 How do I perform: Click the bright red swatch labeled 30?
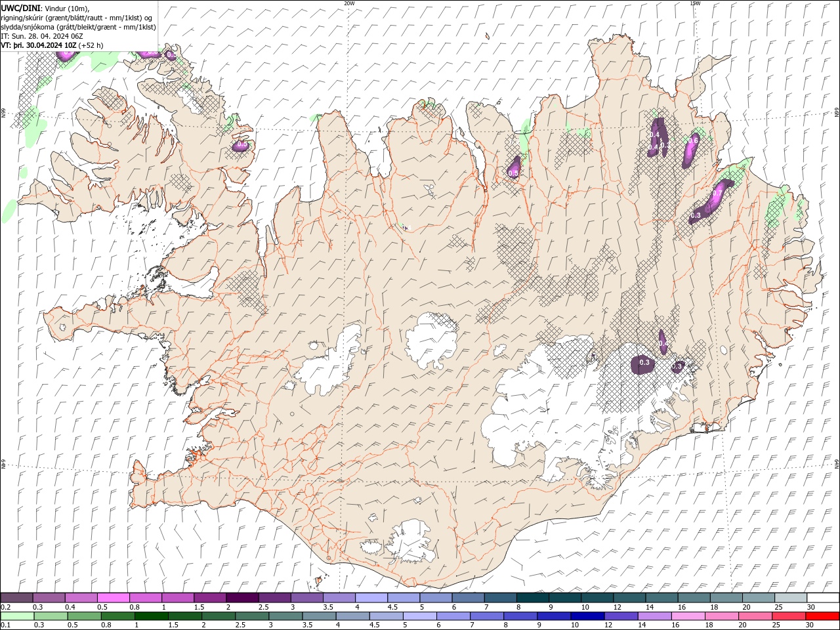(822, 616)
